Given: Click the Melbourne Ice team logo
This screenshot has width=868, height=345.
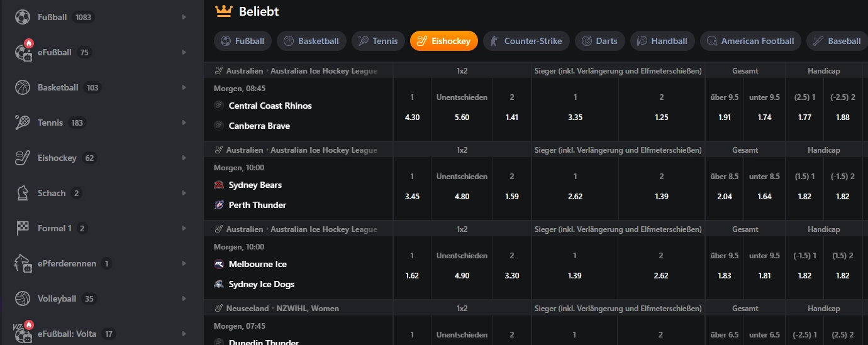Looking at the screenshot, I should (x=219, y=264).
